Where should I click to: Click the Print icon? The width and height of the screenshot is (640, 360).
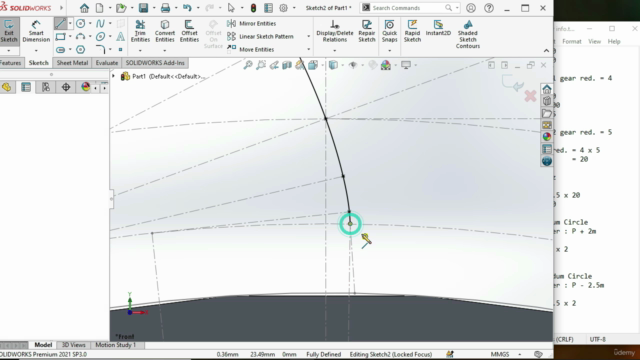pos(165,8)
